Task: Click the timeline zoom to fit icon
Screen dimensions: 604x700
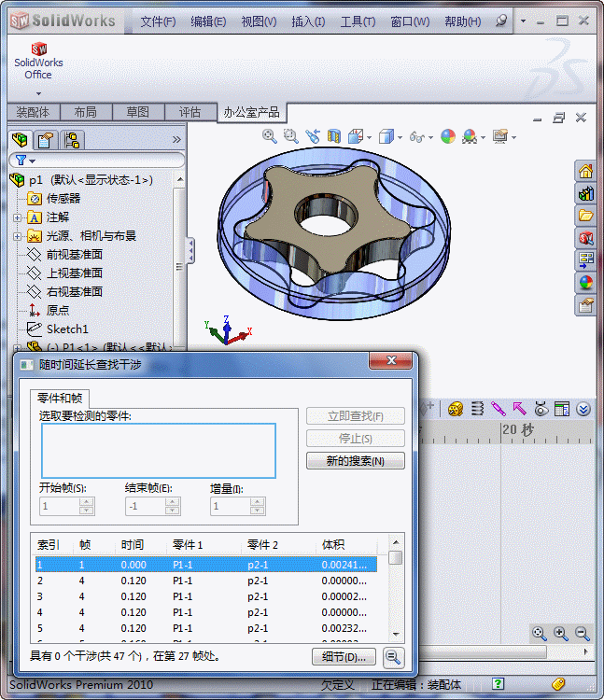Action: (540, 633)
